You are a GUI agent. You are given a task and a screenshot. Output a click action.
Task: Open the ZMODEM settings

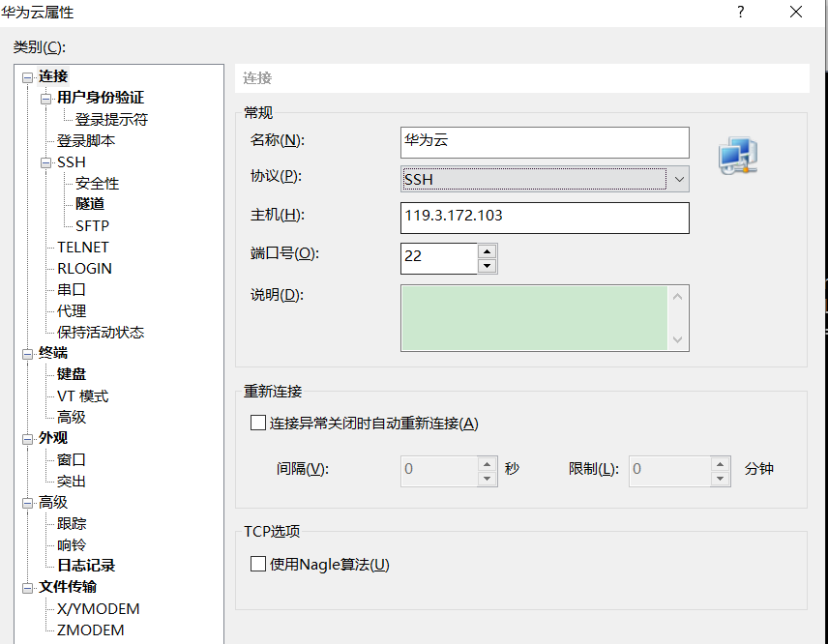pos(90,629)
